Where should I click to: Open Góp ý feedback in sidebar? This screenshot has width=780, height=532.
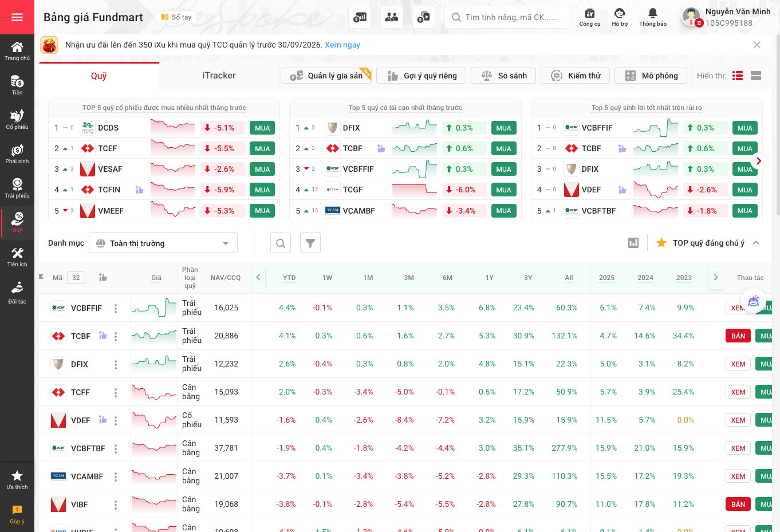tap(17, 514)
